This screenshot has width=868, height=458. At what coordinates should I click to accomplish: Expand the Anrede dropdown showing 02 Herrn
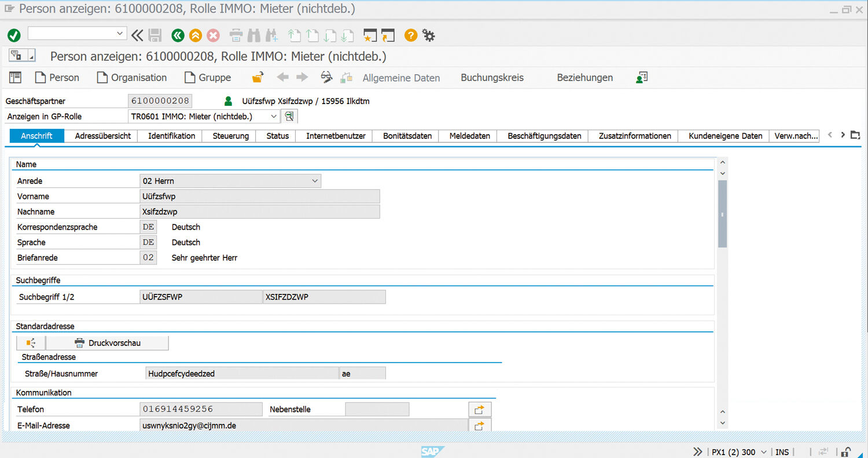[315, 181]
